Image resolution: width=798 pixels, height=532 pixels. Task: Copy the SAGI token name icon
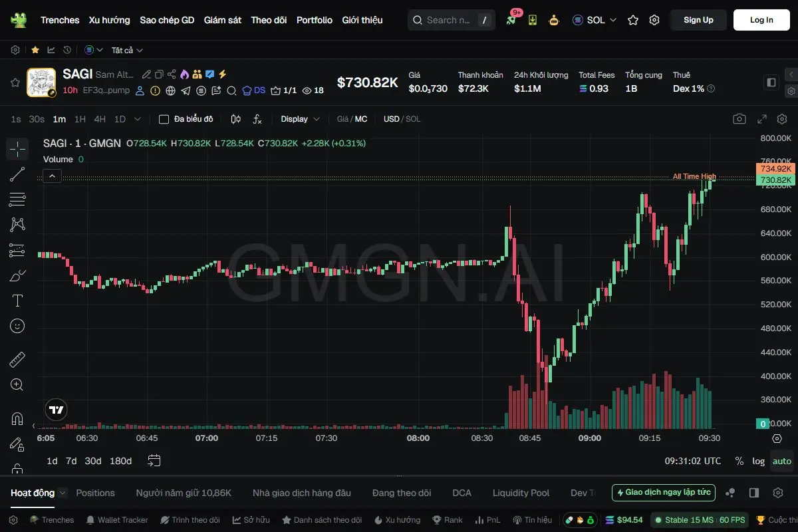click(159, 74)
